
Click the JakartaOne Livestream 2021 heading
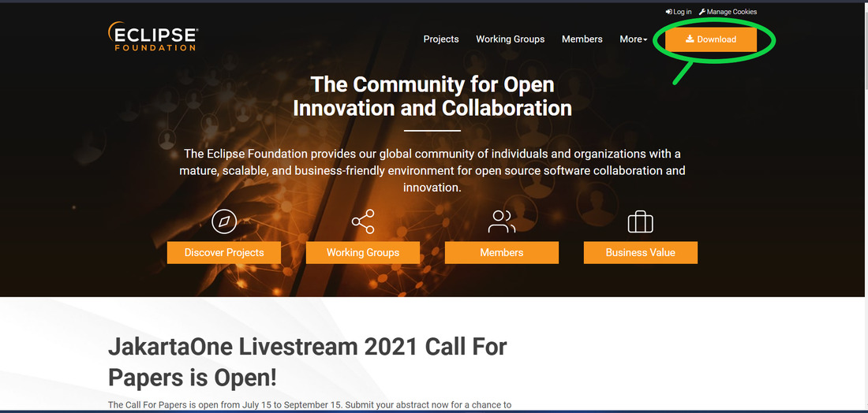tap(307, 363)
